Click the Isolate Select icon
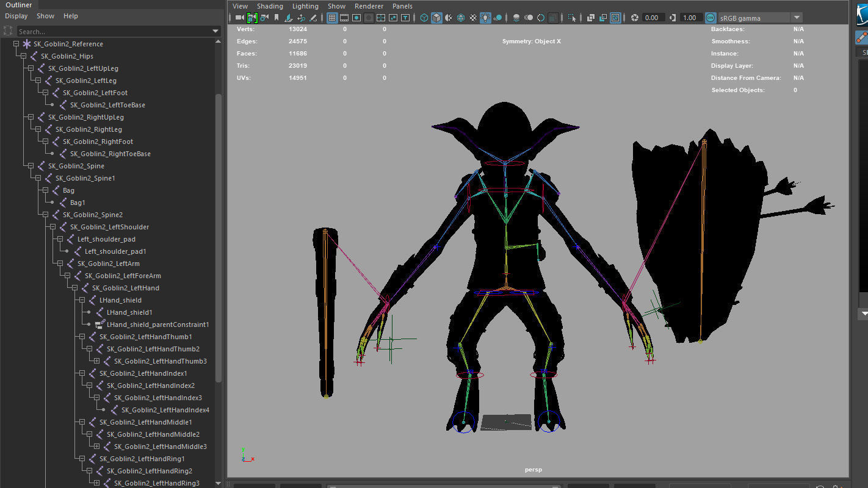Image resolution: width=868 pixels, height=488 pixels. (572, 18)
